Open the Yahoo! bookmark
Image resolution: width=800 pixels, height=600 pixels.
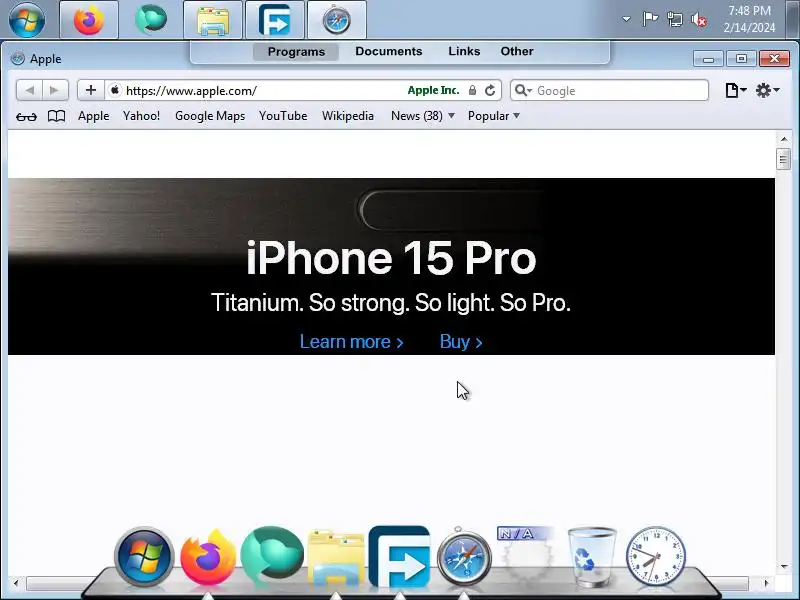(141, 116)
